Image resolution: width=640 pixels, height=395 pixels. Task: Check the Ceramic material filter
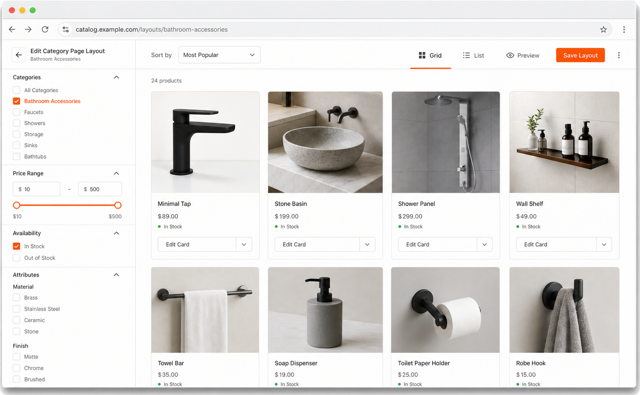(16, 320)
